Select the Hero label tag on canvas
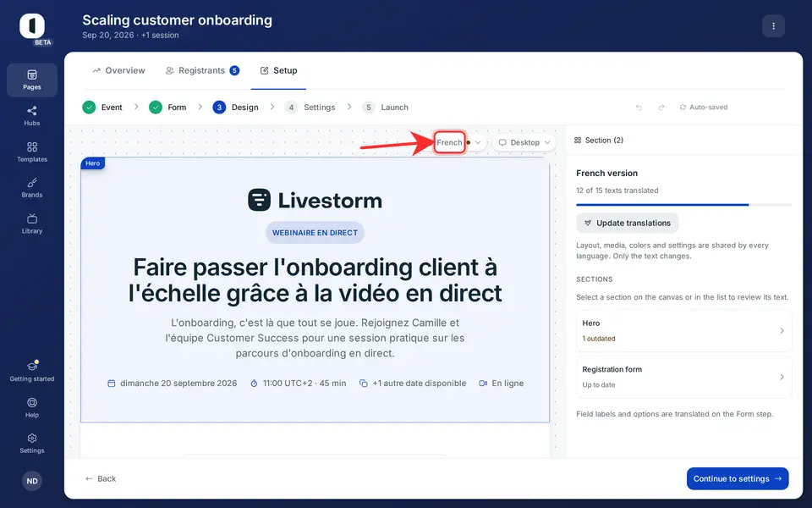This screenshot has width=812, height=508. tap(93, 163)
